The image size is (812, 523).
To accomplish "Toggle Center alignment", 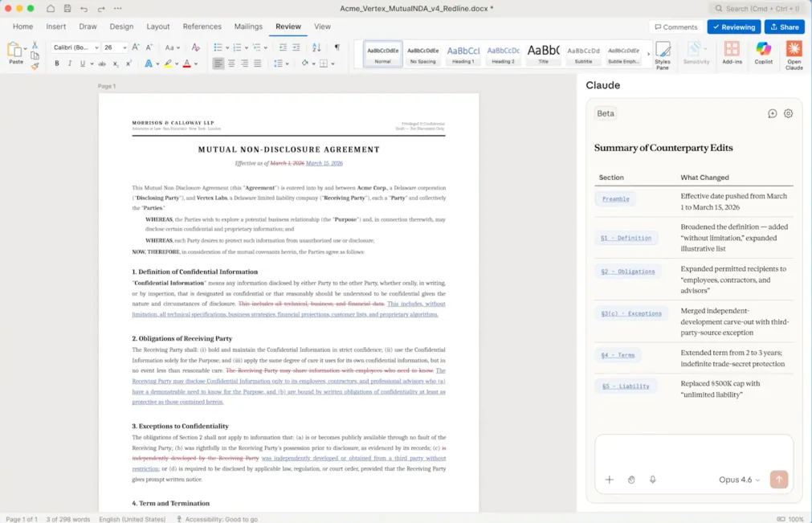I will [x=231, y=63].
